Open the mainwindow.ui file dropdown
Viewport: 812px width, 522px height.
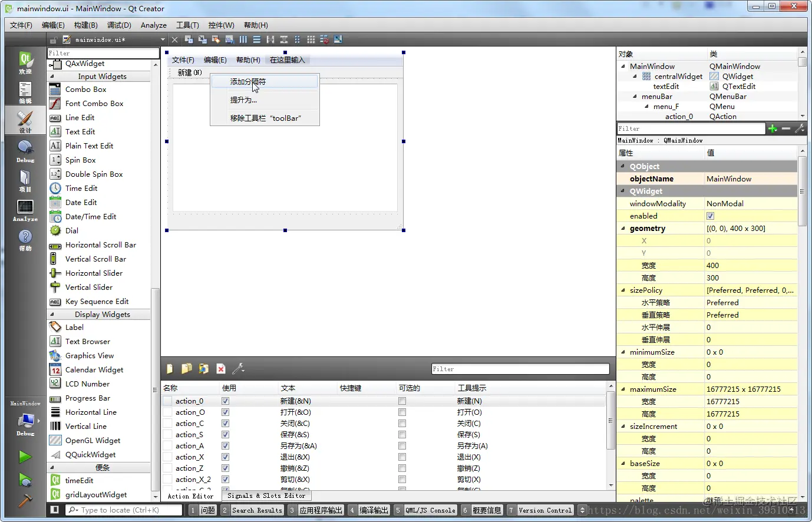click(x=163, y=39)
